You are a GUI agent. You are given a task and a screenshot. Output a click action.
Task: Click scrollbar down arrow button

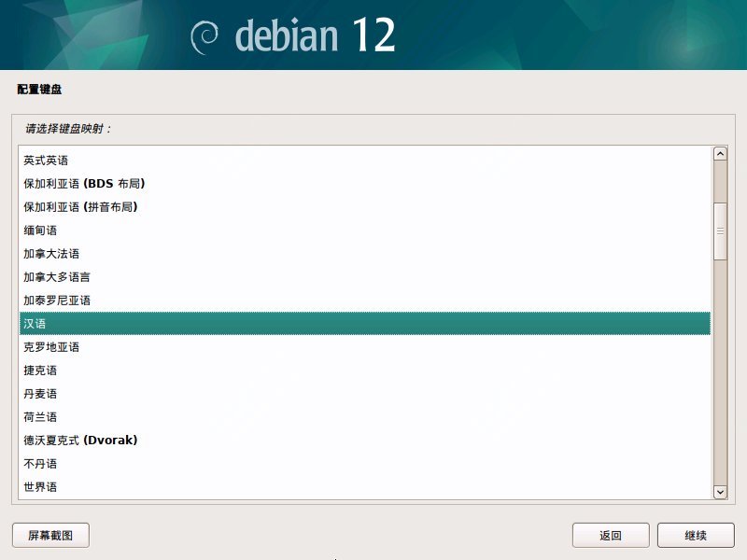(x=720, y=491)
